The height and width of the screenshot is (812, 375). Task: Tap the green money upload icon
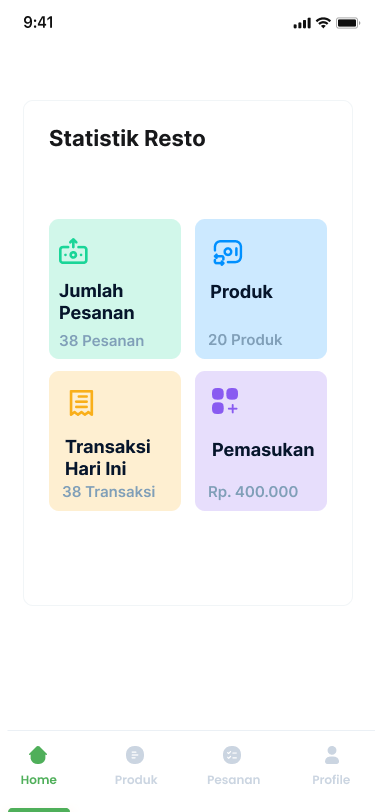[x=73, y=251]
